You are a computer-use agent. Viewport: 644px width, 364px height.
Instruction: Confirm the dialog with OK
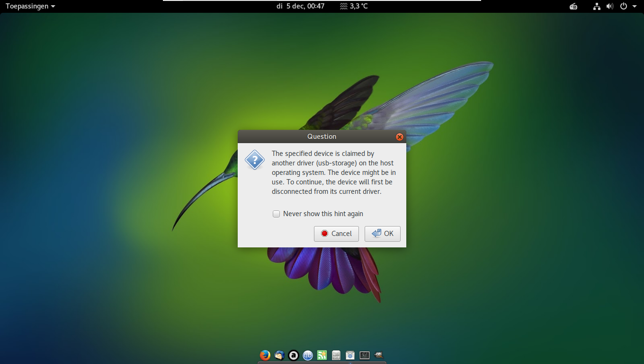coord(383,234)
